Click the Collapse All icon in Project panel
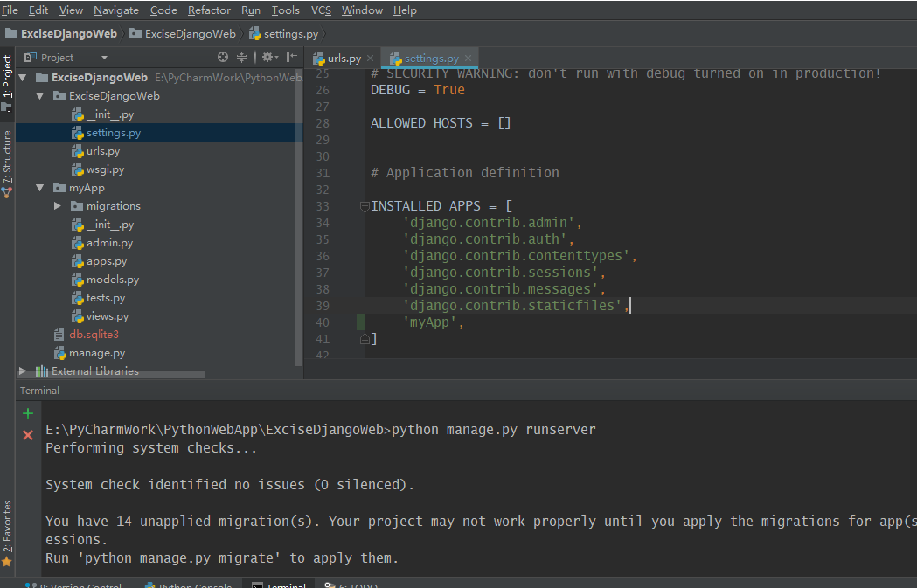Image resolution: width=917 pixels, height=588 pixels. (x=241, y=57)
